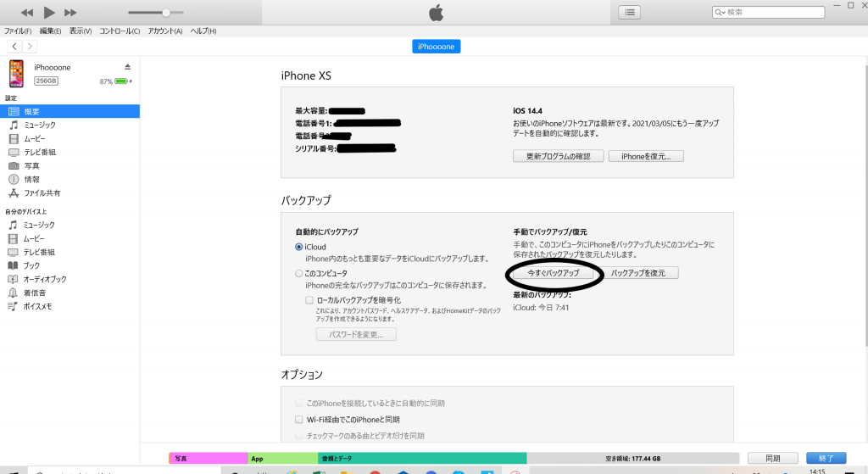Open the アカウント(A) menu
The image size is (868, 474).
coord(165,31)
